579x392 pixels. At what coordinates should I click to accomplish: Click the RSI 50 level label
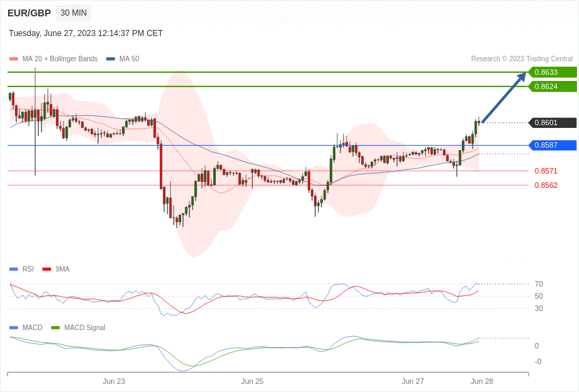(539, 296)
